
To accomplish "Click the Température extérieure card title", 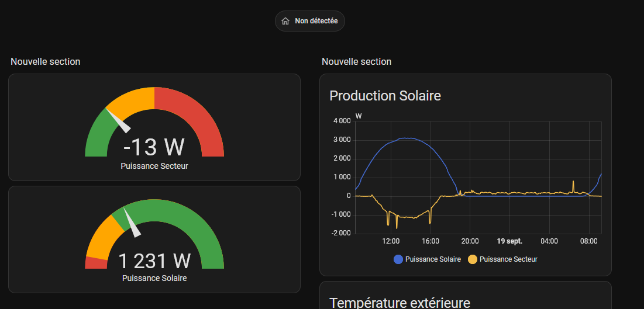I will [400, 303].
